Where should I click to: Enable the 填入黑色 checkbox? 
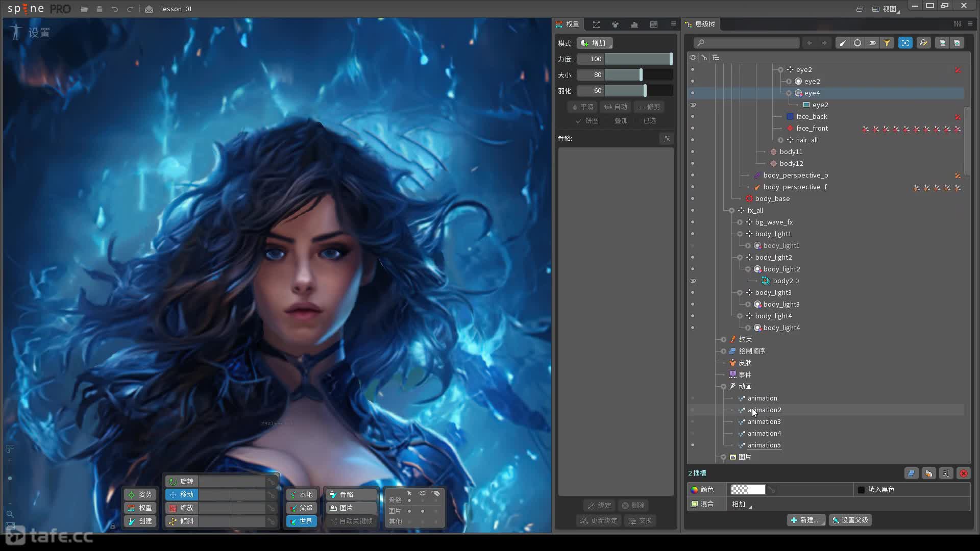point(861,490)
